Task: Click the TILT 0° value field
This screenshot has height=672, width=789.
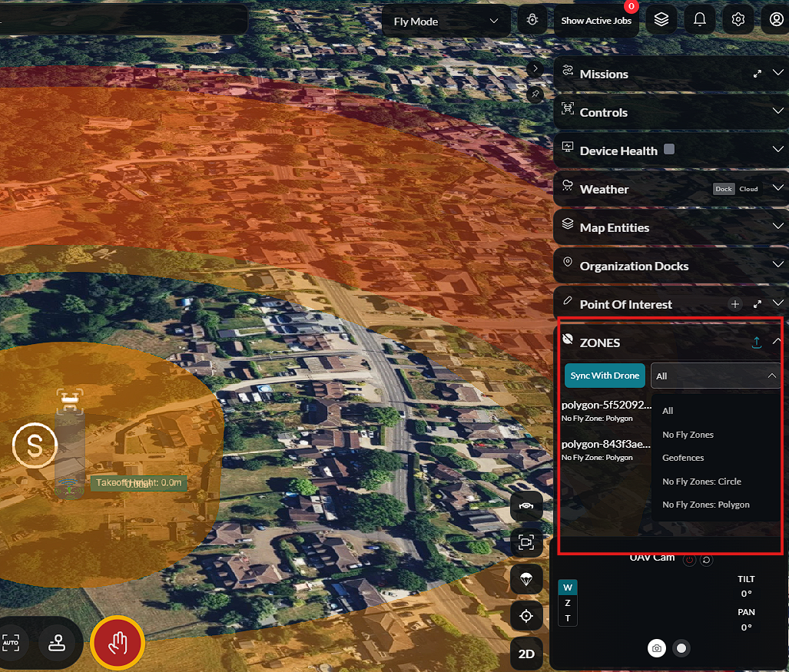Action: pos(746,594)
